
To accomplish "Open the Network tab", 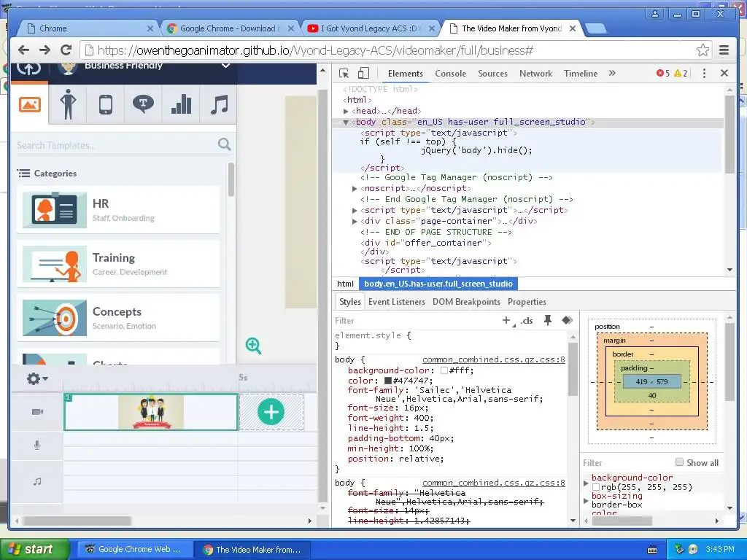I will [535, 74].
